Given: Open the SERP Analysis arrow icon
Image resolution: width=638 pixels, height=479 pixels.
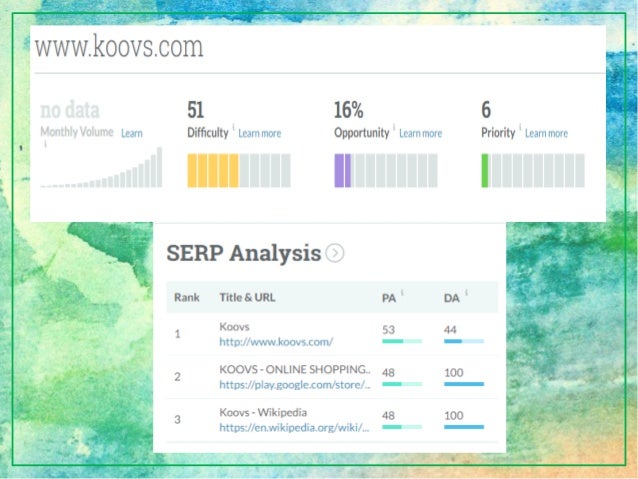Looking at the screenshot, I should [x=334, y=253].
